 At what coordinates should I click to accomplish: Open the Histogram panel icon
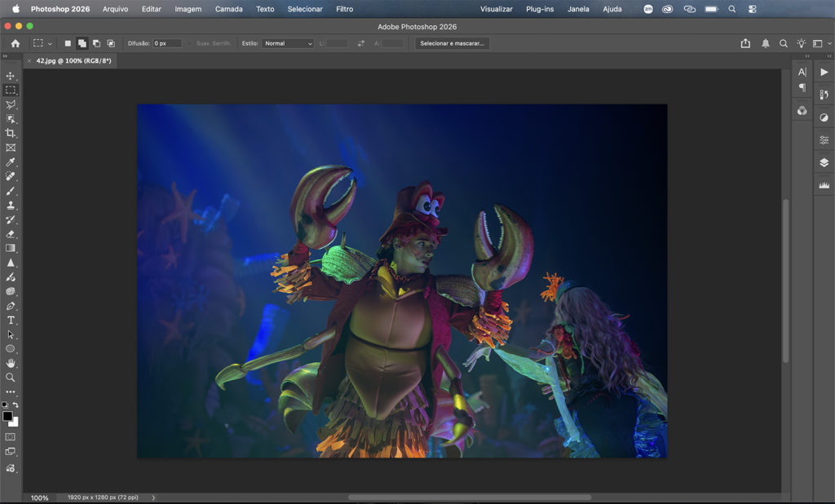click(x=824, y=185)
